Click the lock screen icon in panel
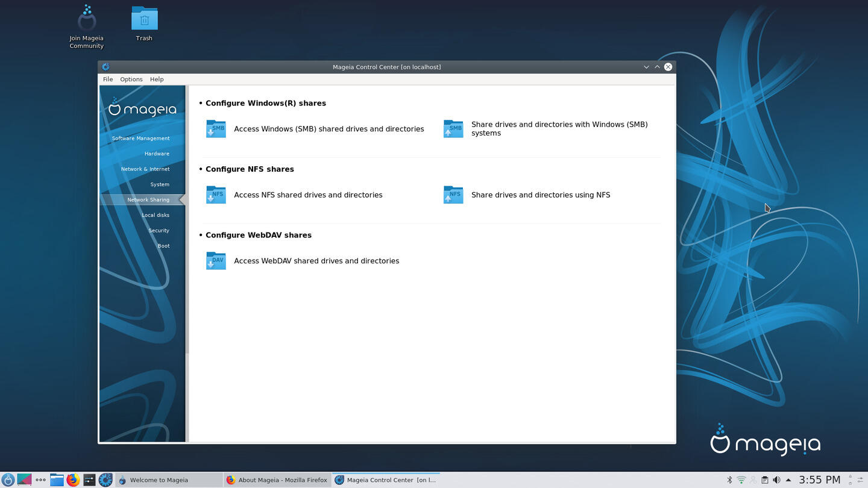This screenshot has width=868, height=488. 851,477
